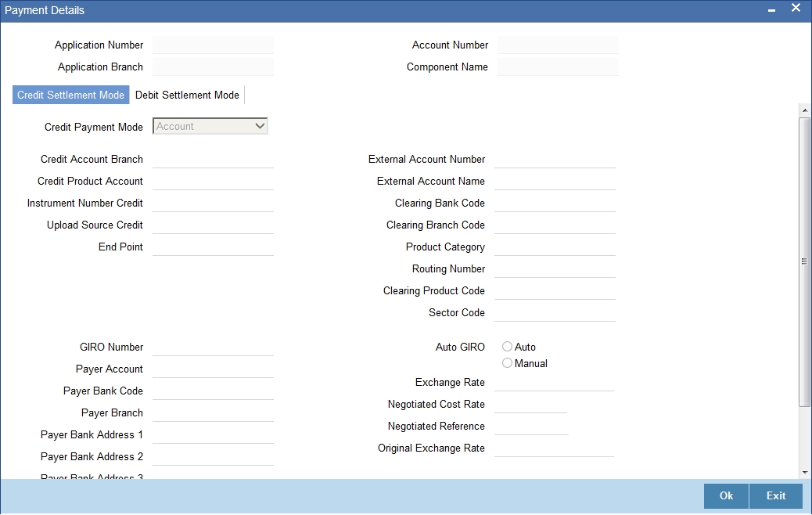The width and height of the screenshot is (812, 515).
Task: Click the Negotiated Cost Rate field
Action: pyautogui.click(x=531, y=404)
